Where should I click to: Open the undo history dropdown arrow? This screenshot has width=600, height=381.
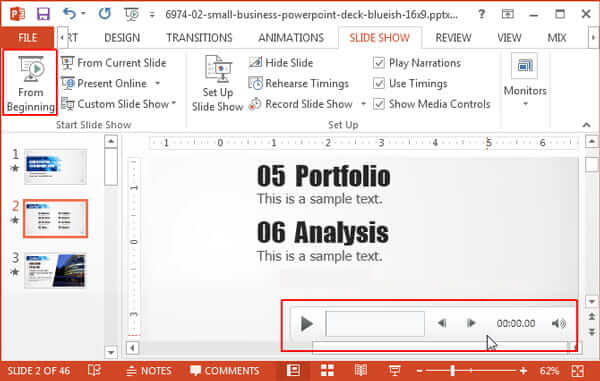click(83, 14)
